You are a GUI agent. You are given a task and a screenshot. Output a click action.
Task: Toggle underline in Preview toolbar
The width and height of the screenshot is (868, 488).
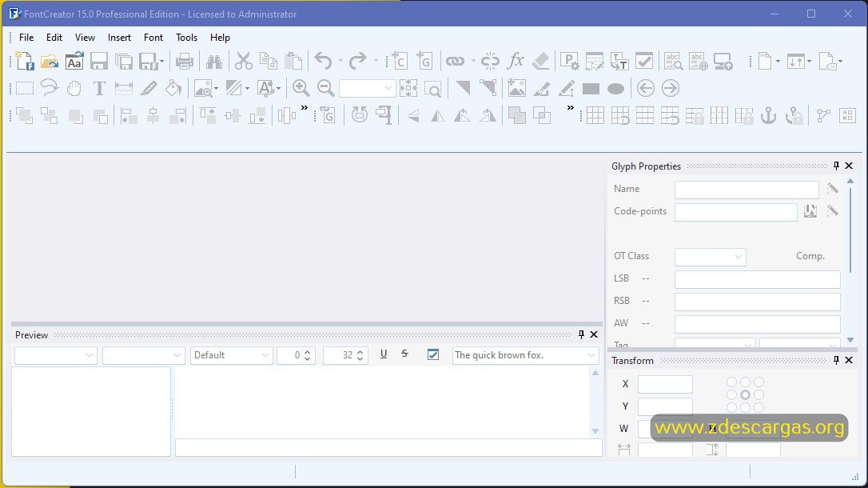(x=384, y=354)
